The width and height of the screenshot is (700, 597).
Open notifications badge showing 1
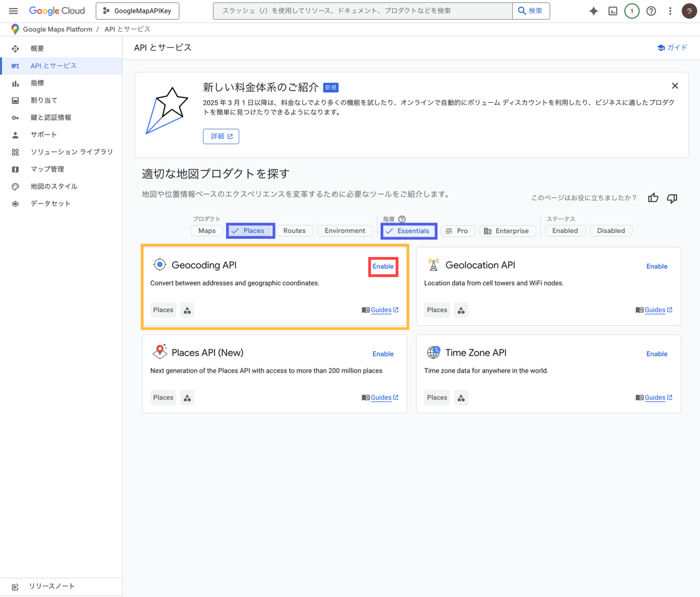[632, 11]
